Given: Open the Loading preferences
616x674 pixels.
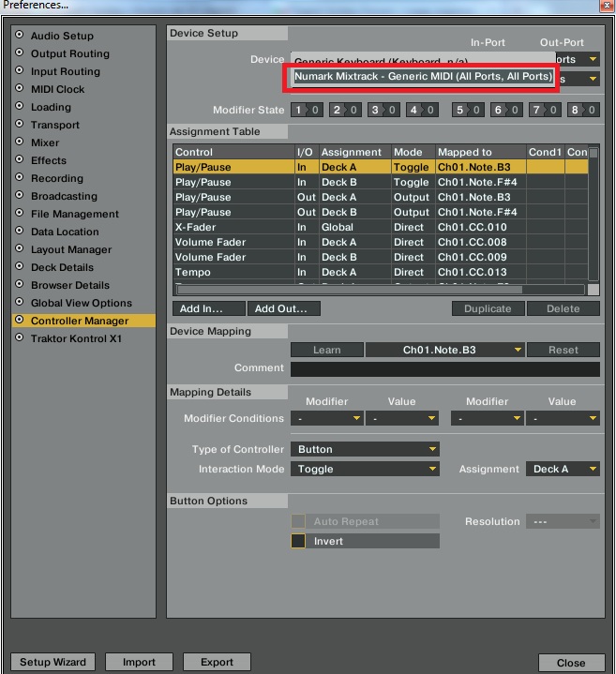Looking at the screenshot, I should (51, 107).
